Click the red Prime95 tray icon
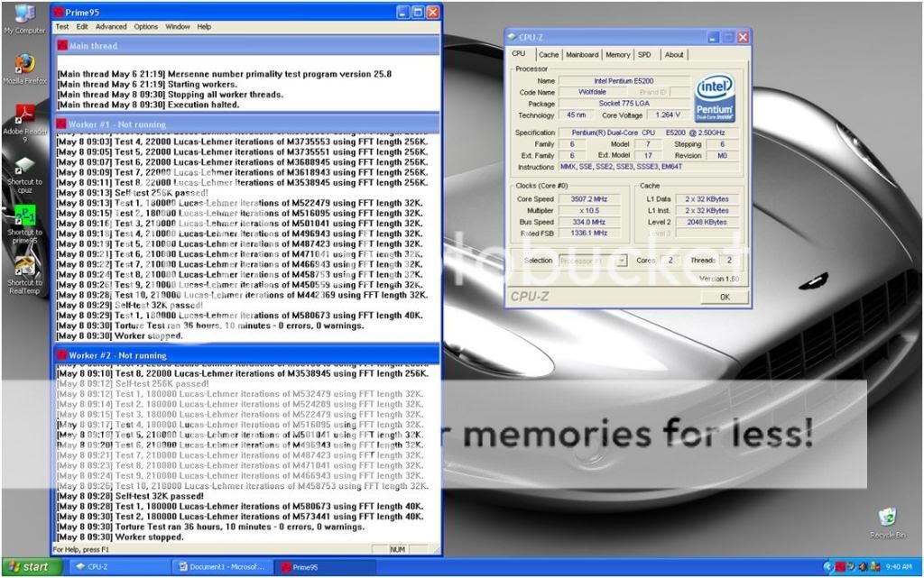 tap(840, 567)
